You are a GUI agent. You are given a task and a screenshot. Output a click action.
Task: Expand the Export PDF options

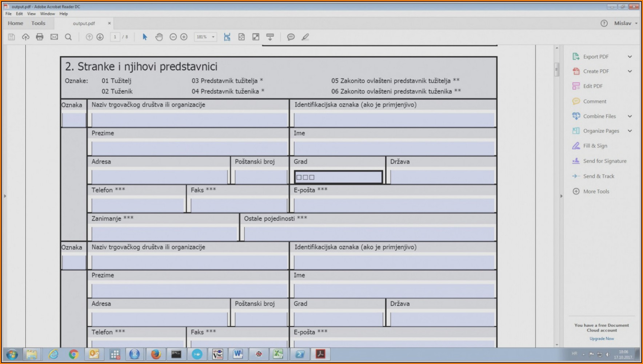(630, 57)
